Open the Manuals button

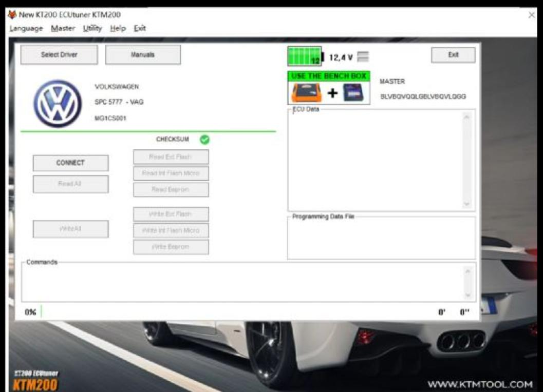[x=143, y=55]
